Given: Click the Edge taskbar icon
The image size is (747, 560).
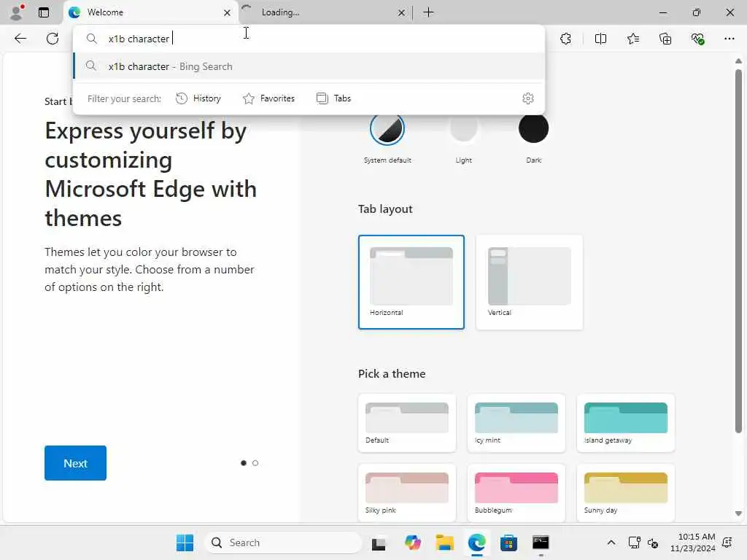Looking at the screenshot, I should click(476, 542).
